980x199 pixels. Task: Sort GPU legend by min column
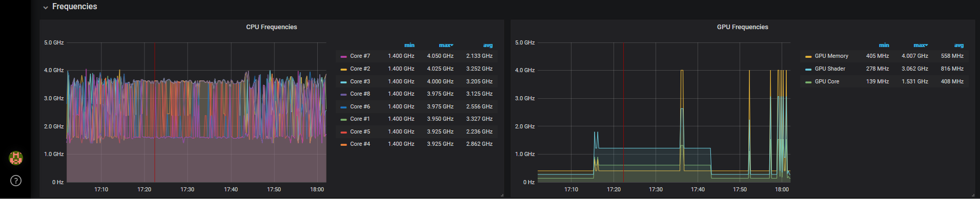tap(884, 45)
